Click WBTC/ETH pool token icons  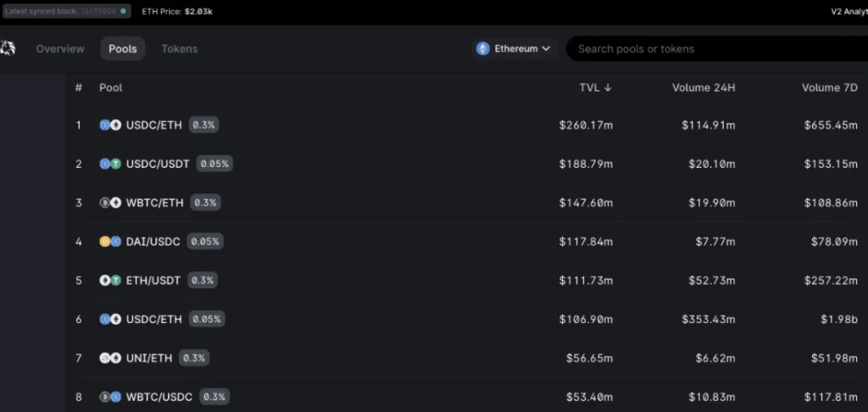(x=110, y=203)
